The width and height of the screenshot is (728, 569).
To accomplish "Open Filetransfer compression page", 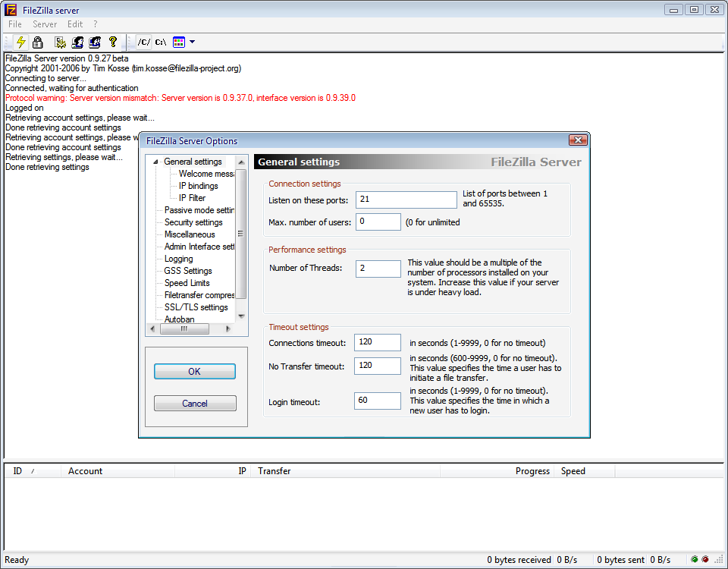I will (199, 295).
